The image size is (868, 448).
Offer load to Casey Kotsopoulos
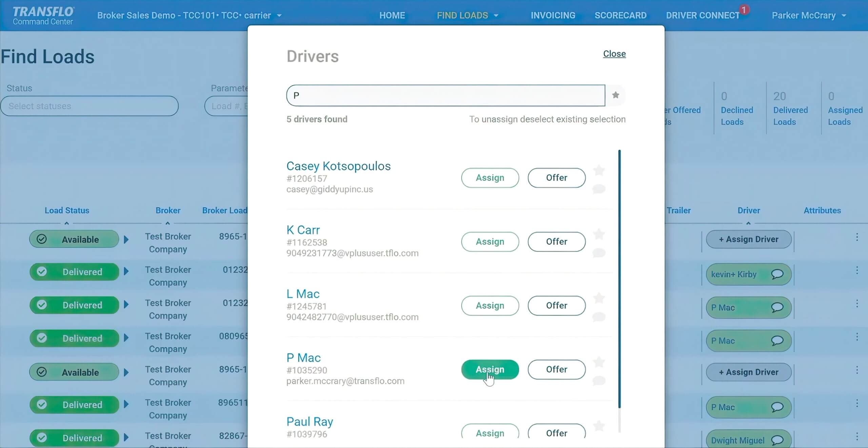coord(556,178)
